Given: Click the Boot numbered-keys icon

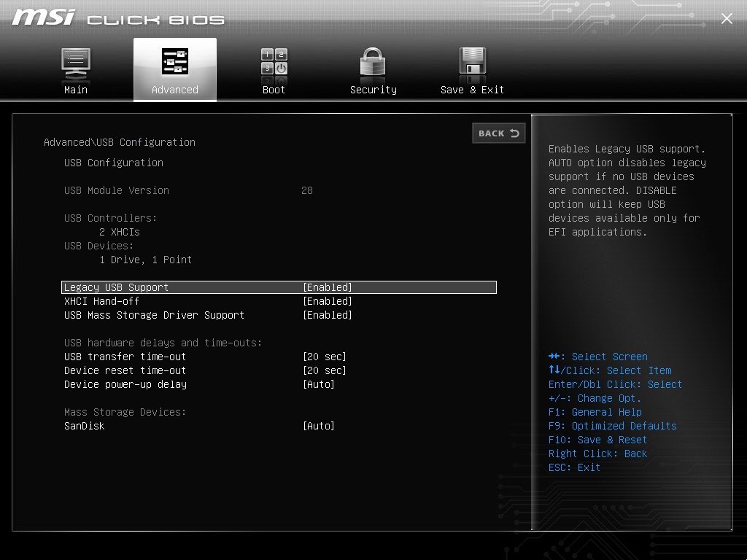Looking at the screenshot, I should pos(274,63).
